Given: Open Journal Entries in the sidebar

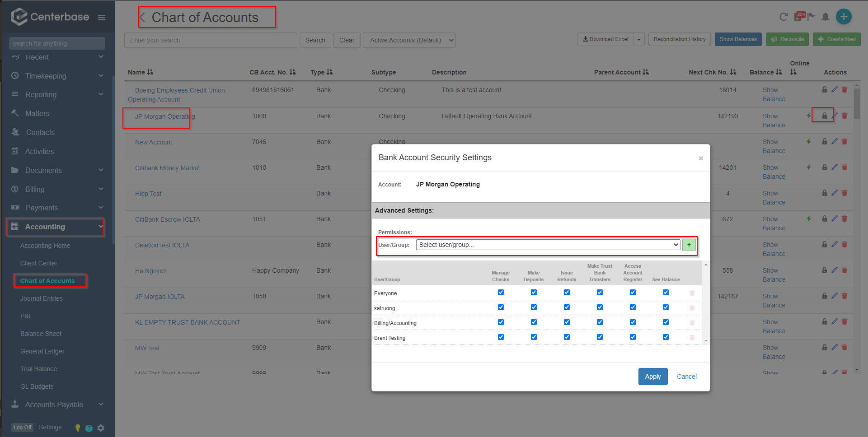Looking at the screenshot, I should coord(42,298).
